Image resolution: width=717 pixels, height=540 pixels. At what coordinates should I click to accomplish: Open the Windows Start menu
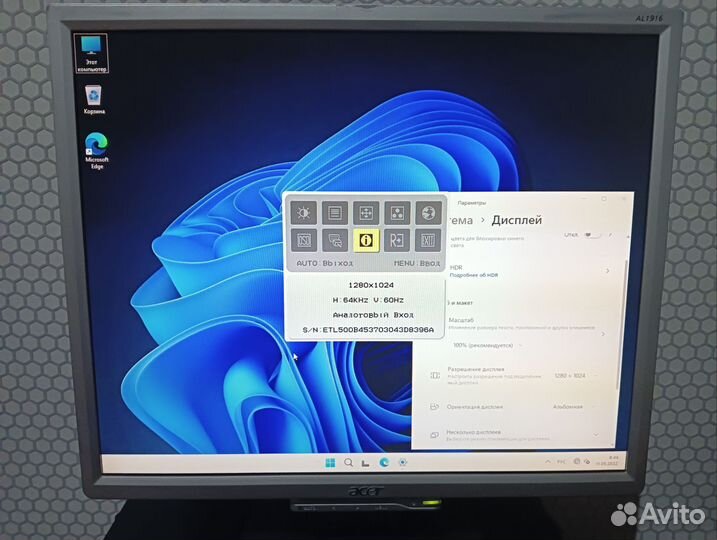click(330, 462)
